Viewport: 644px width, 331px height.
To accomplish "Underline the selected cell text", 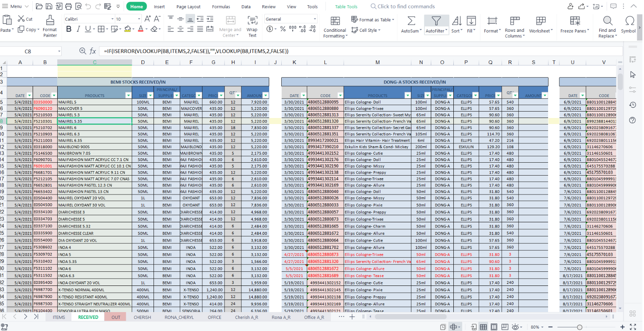I will [87, 29].
